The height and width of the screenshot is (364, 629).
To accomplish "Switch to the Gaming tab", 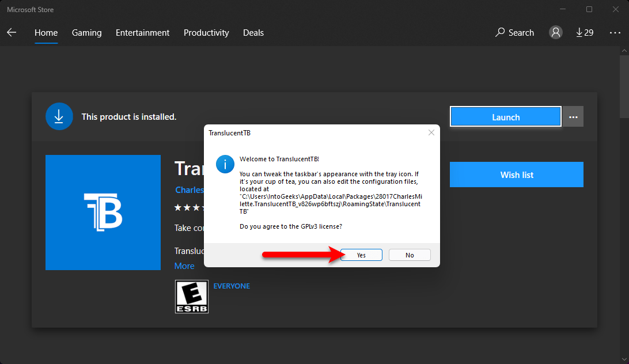I will (86, 32).
